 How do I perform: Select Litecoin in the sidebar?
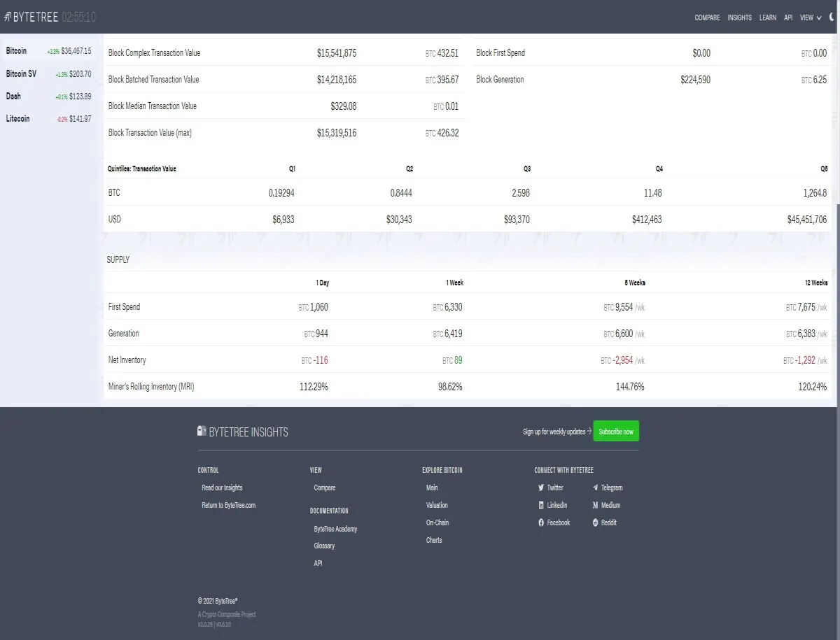pos(49,119)
